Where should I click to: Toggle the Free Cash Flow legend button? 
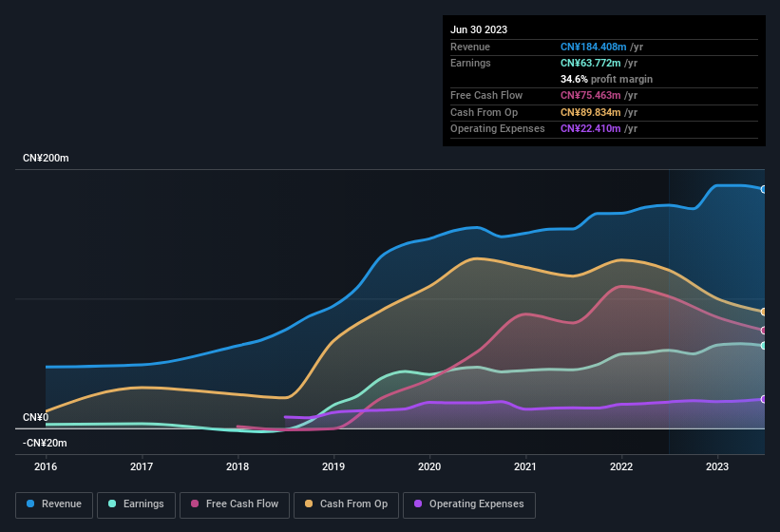point(235,504)
